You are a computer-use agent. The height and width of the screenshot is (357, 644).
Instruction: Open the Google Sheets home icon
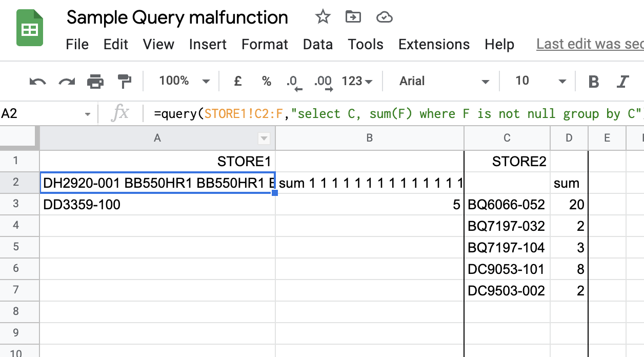point(30,28)
